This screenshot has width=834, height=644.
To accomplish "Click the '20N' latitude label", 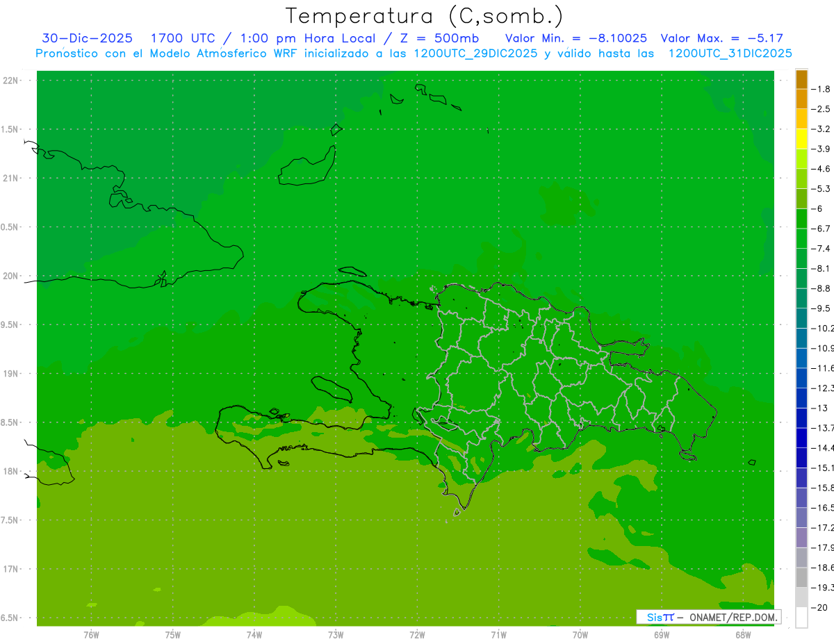I will [x=11, y=276].
